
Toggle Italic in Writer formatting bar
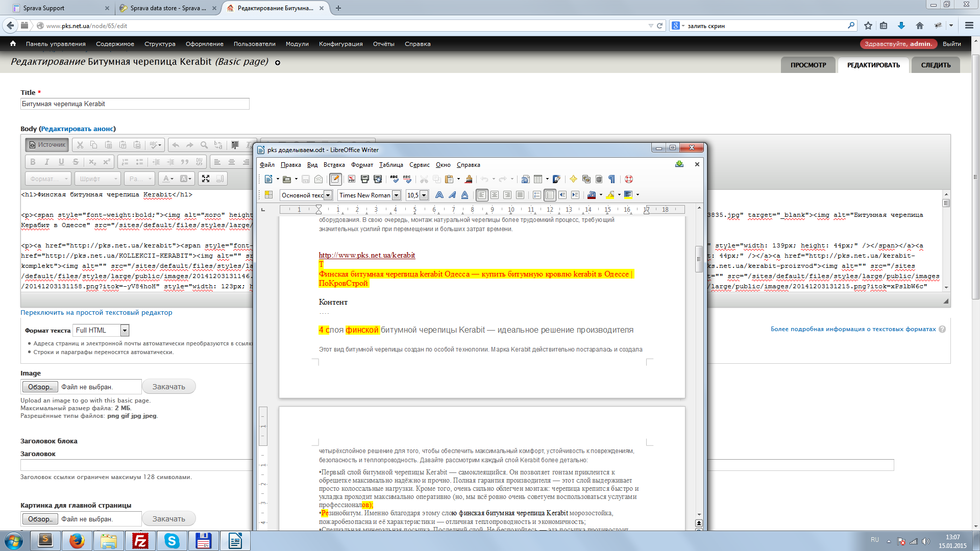pos(452,195)
